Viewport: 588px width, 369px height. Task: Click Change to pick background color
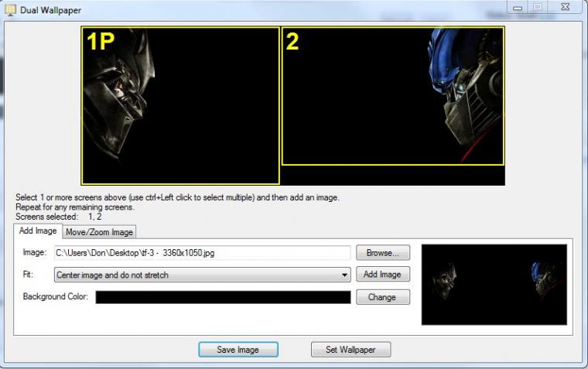pos(383,297)
